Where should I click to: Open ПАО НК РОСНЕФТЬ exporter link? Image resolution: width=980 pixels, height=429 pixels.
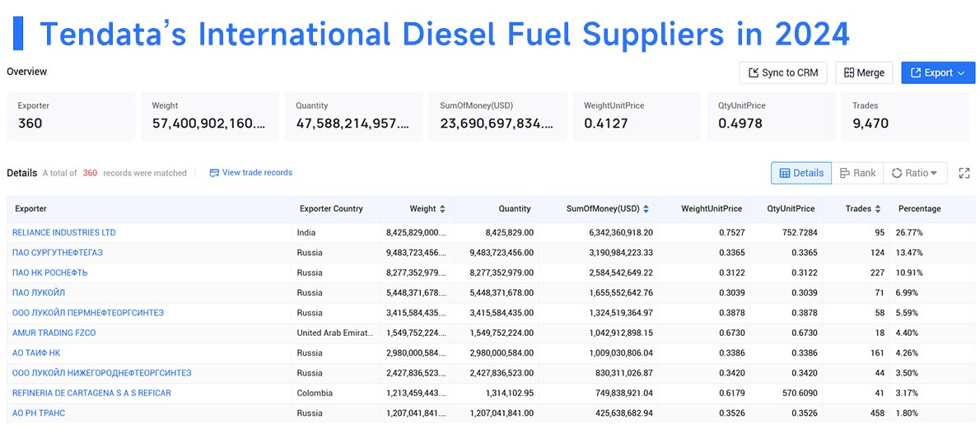pyautogui.click(x=50, y=273)
